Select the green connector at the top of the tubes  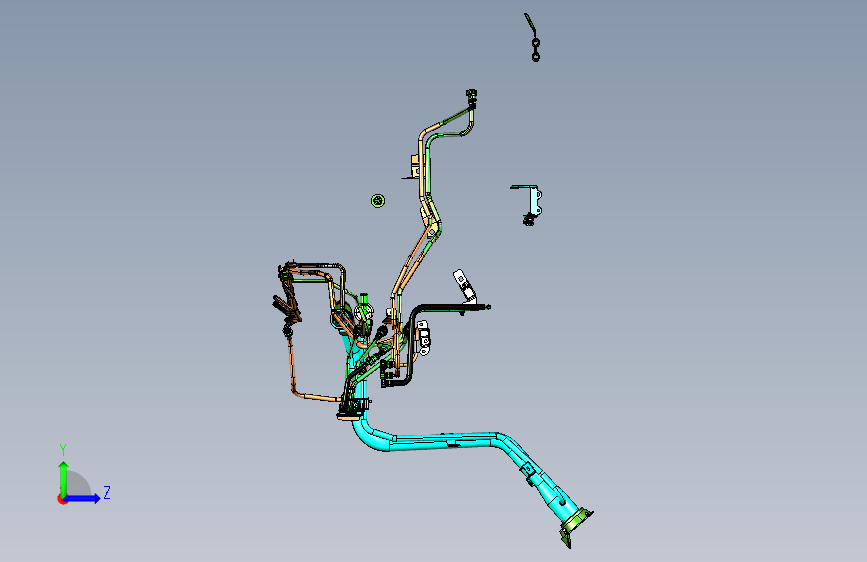[472, 98]
